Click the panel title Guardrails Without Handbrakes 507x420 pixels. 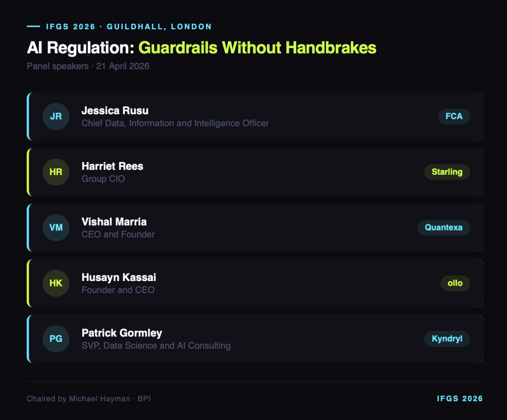pos(257,47)
